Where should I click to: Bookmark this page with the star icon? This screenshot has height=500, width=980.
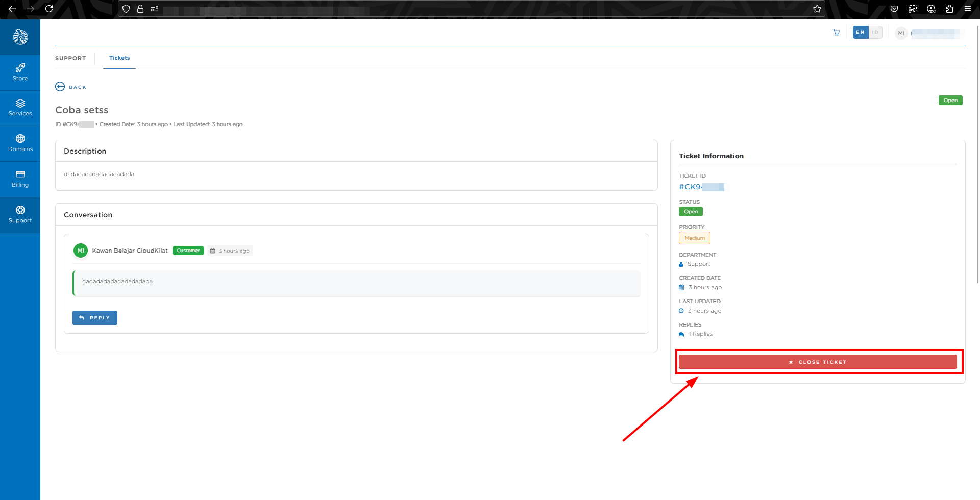(x=817, y=9)
